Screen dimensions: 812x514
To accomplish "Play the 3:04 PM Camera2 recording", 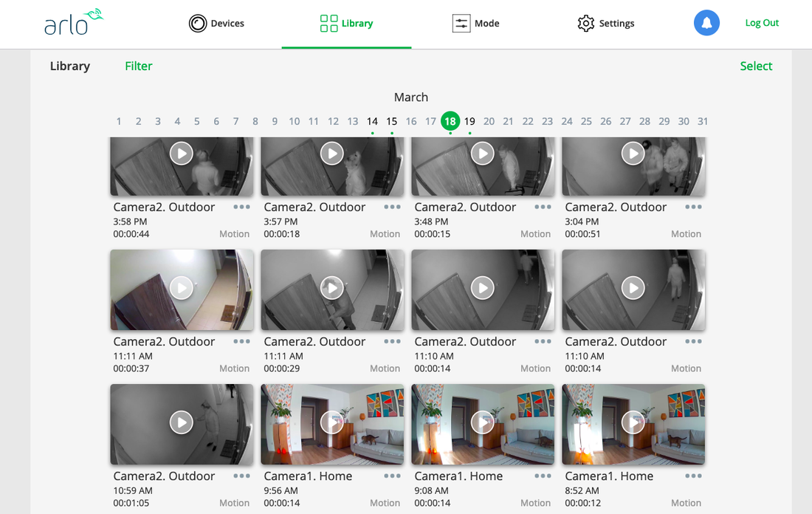I will coord(633,154).
